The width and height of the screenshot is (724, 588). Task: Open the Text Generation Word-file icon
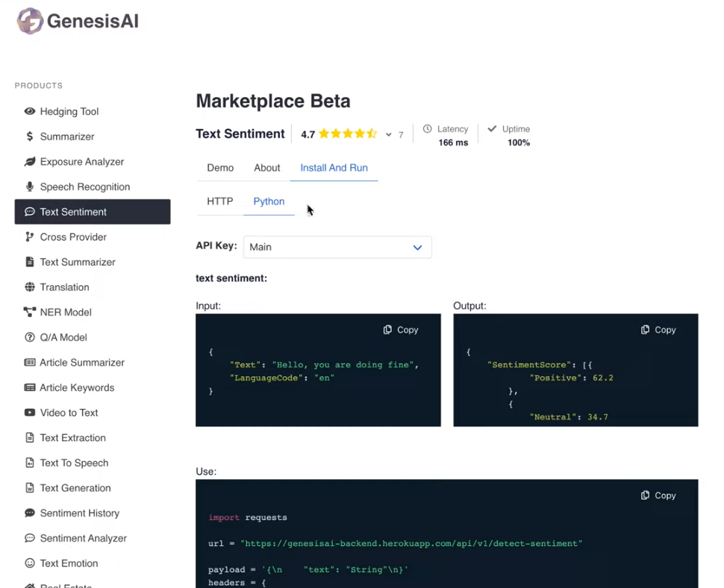(30, 488)
